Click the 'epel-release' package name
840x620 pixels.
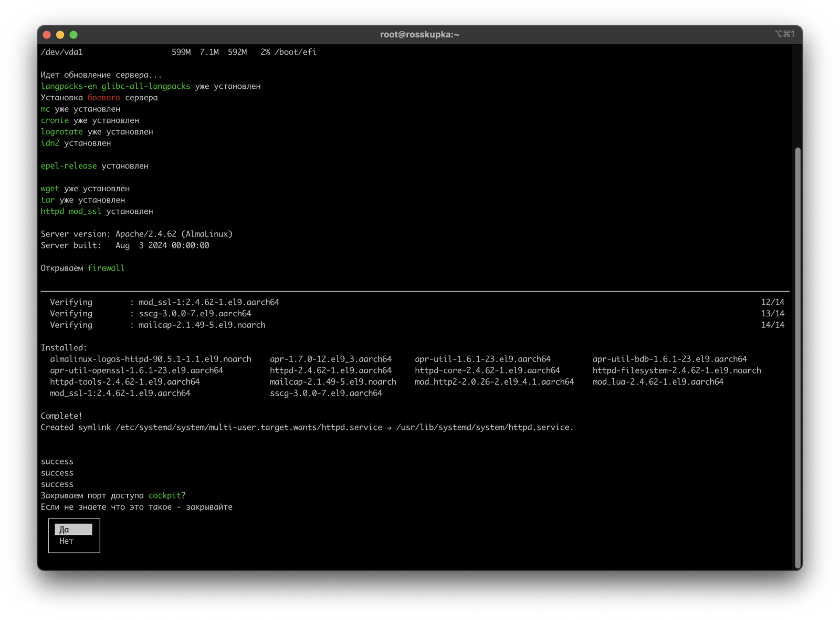pos(69,166)
